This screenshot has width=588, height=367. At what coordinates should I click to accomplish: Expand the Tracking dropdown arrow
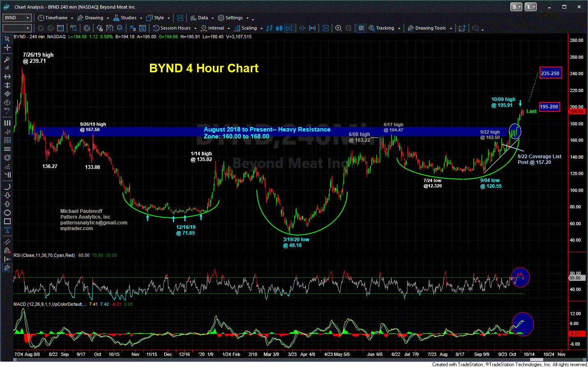(x=399, y=28)
